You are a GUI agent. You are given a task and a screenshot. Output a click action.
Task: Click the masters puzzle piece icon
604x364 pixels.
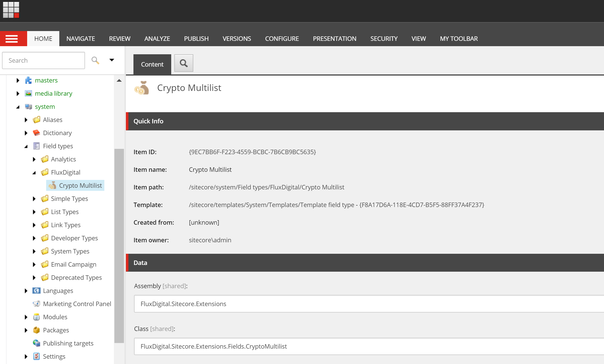click(29, 80)
